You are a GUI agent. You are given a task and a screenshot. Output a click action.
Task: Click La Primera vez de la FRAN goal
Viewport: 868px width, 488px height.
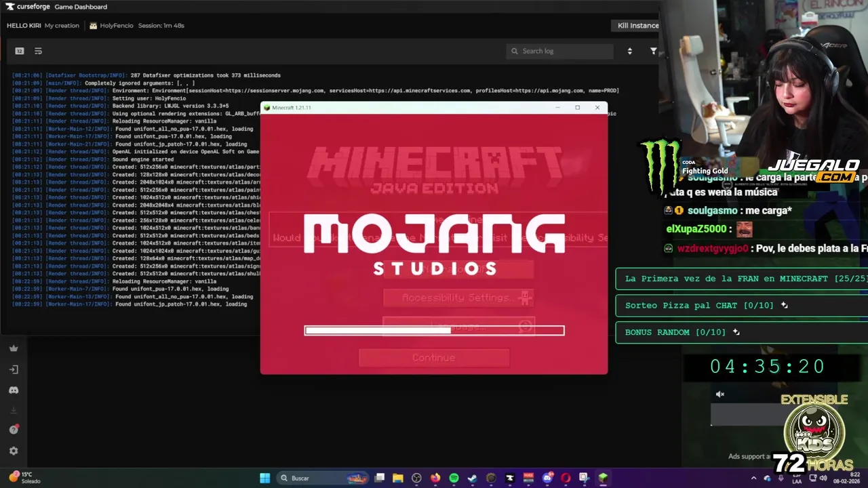click(742, 279)
